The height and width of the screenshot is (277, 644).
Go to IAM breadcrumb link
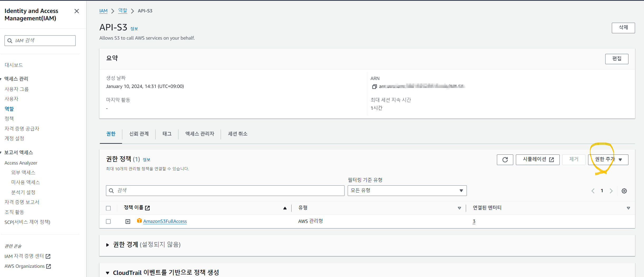click(103, 11)
